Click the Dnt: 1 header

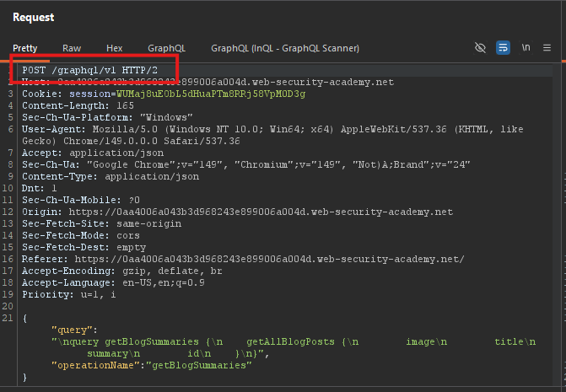[40, 188]
